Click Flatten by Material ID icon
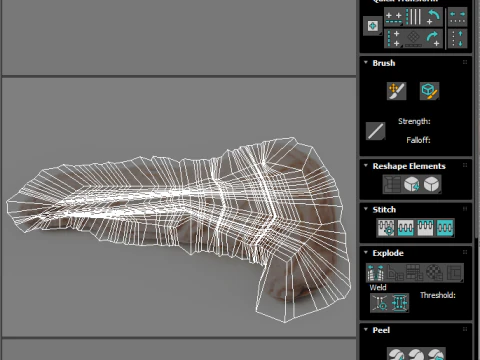Screen dimensions: 480x360 click(434, 273)
